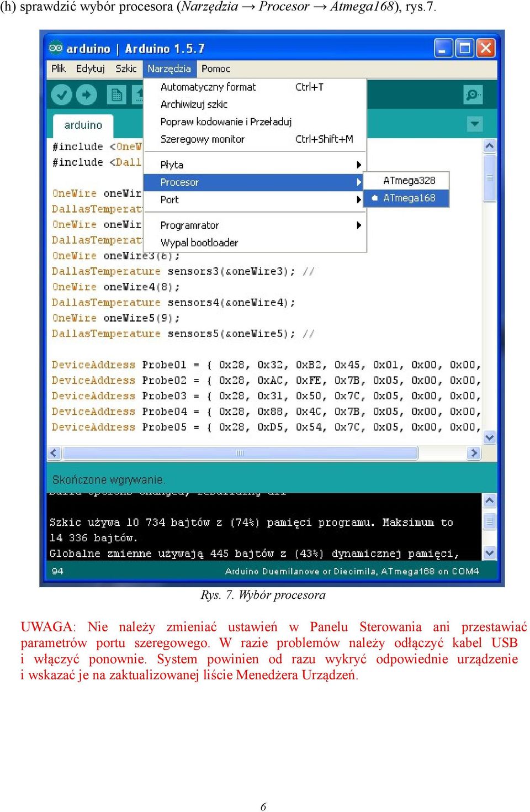Click the board info 'ATmega168 on COM4' text
The width and height of the screenshot is (530, 812).
[430, 571]
